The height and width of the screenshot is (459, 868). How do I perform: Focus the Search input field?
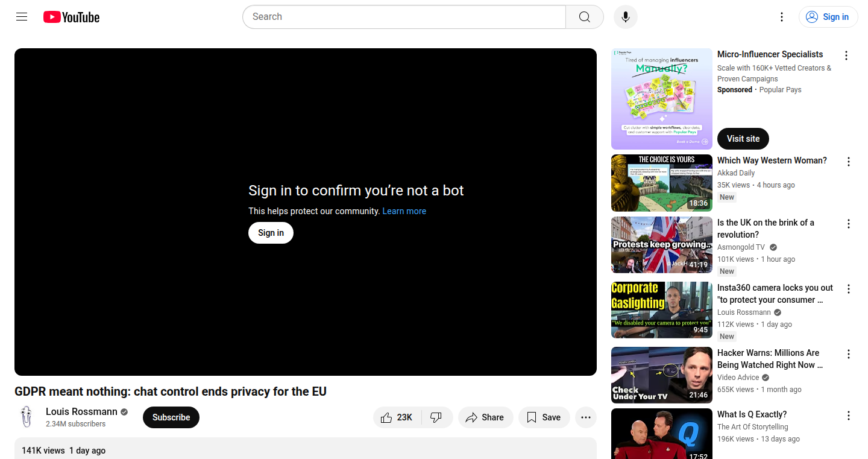(404, 17)
